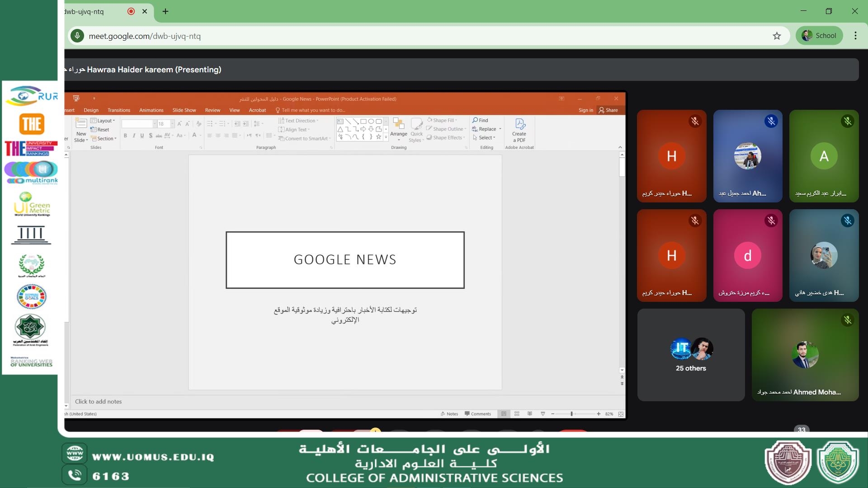This screenshot has width=868, height=488.
Task: Click the Text Shadow icon
Action: click(x=151, y=136)
